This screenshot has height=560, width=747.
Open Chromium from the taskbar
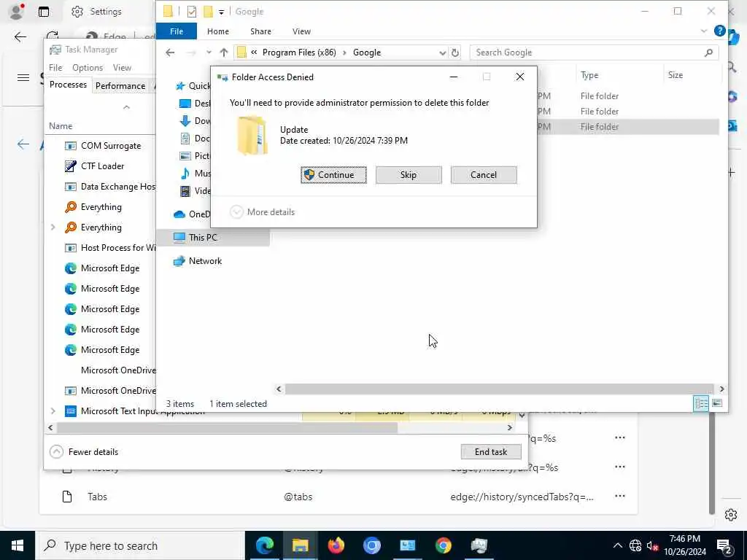[371, 545]
